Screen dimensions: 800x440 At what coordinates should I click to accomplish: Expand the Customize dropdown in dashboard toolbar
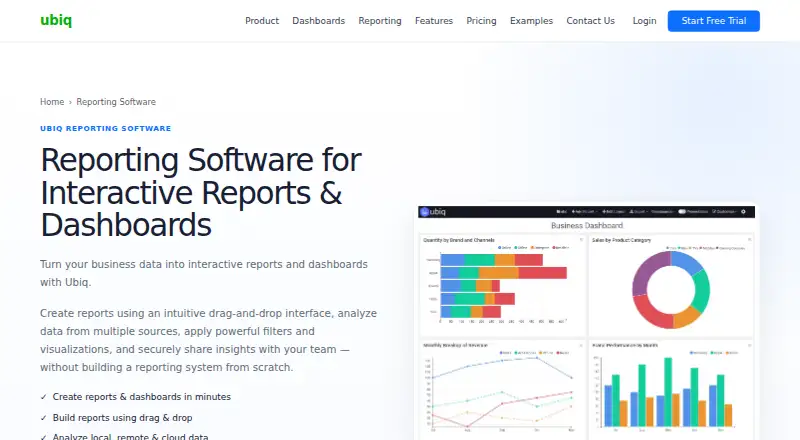(x=724, y=211)
